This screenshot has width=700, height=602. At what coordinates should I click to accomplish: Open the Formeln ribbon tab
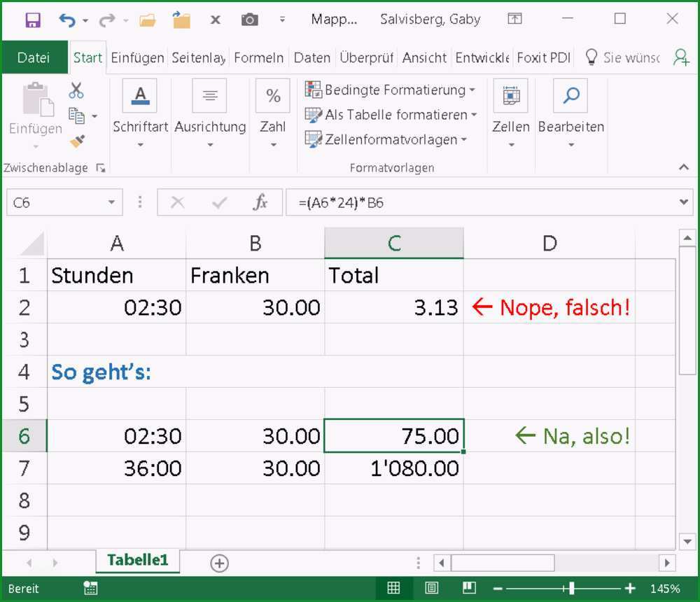point(259,57)
